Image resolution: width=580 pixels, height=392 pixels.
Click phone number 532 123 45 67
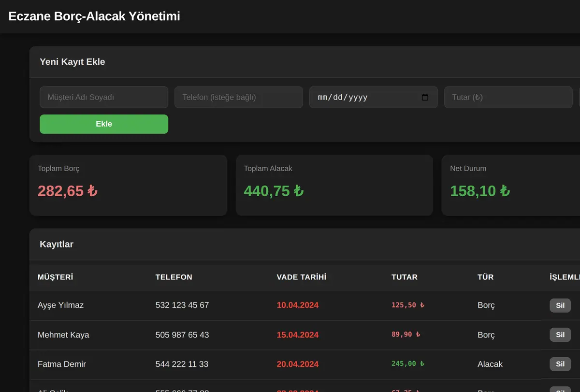(x=182, y=305)
